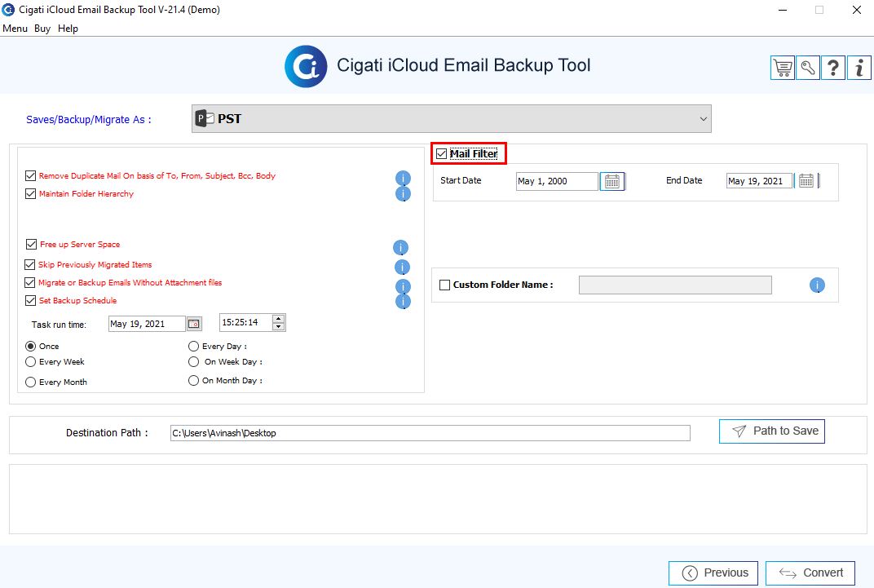The width and height of the screenshot is (874, 588).
Task: Click the Path to Save button
Action: coord(772,431)
